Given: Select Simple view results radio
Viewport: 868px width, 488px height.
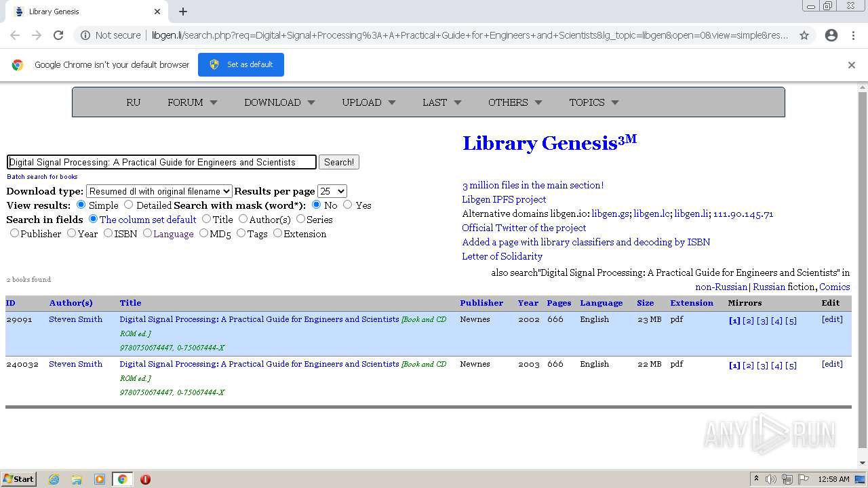Looking at the screenshot, I should tap(81, 205).
